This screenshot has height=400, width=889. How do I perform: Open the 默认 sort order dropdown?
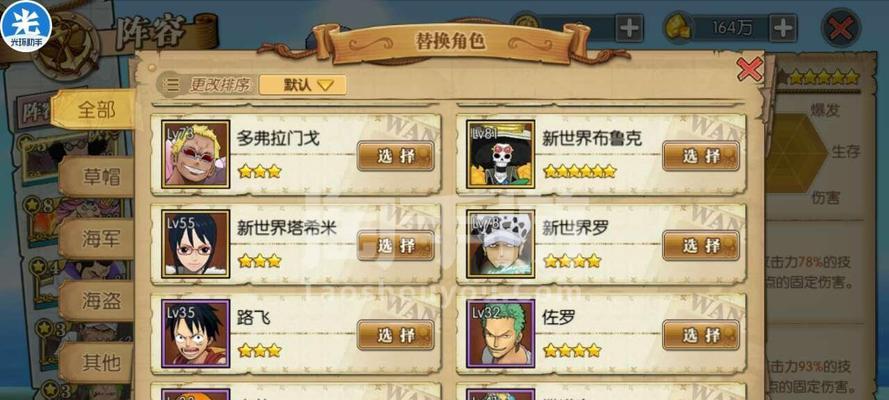click(x=303, y=85)
